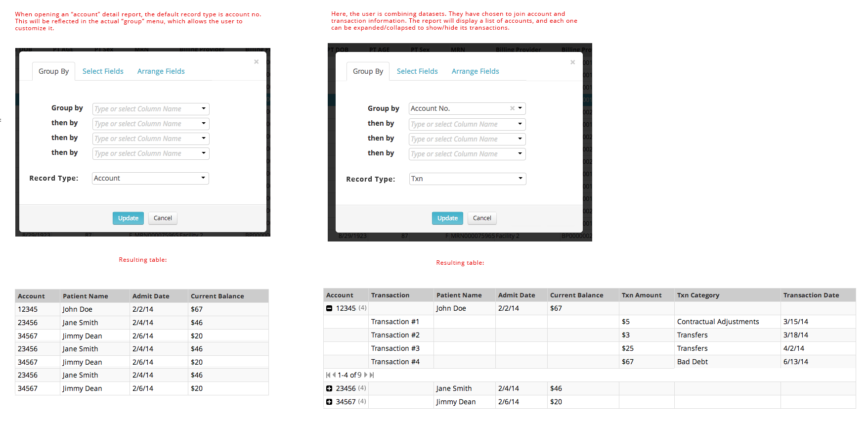
Task: Open left dialog Group by dropdown
Action: click(x=203, y=109)
